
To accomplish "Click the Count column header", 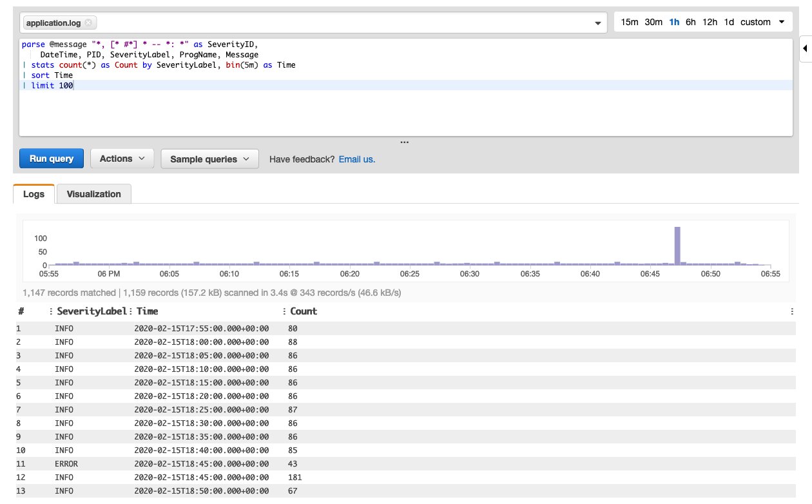I will 304,311.
